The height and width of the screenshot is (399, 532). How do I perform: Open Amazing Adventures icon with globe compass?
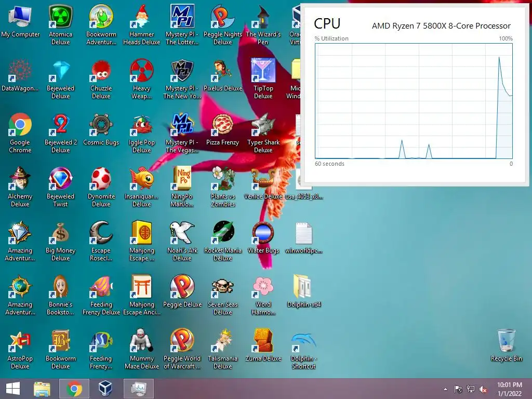coord(20,295)
